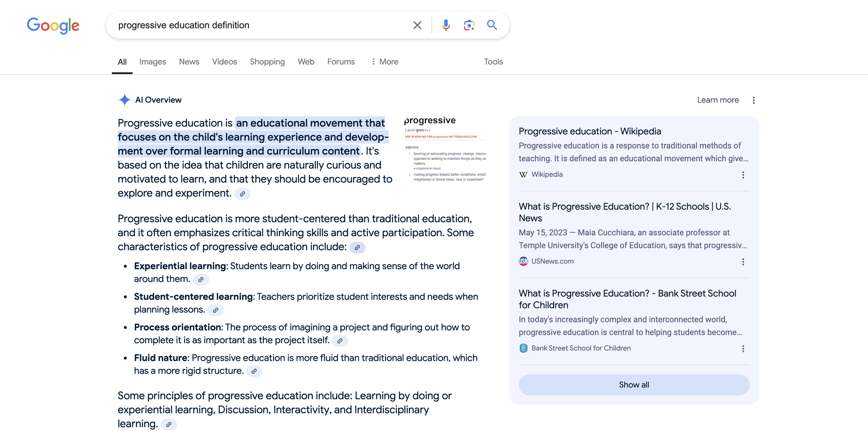
Task: Open the U.S. News 'What is Progressive Education?' result
Action: (625, 212)
